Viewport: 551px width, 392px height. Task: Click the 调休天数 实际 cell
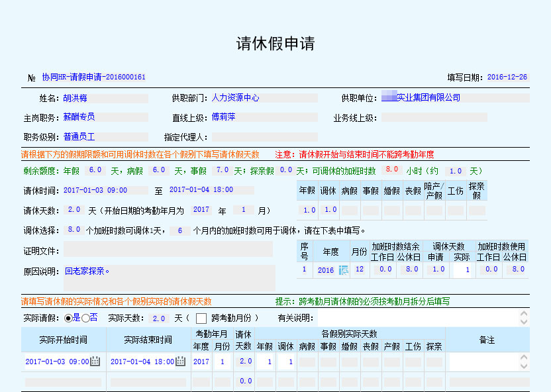[462, 269]
